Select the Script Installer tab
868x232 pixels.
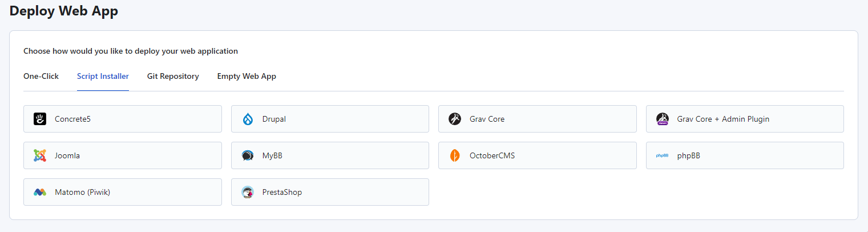[x=103, y=76]
